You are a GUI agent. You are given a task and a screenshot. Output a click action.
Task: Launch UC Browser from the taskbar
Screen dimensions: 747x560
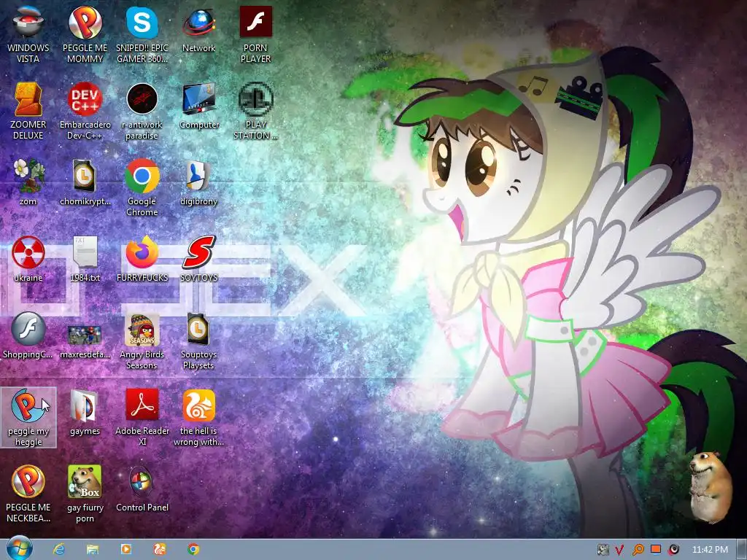coord(160,549)
